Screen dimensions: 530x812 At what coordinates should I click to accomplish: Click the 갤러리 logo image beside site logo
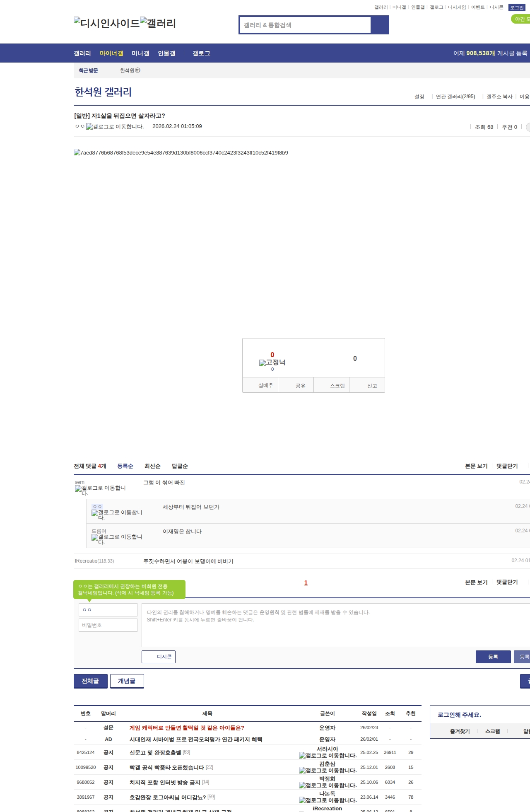pos(158,23)
